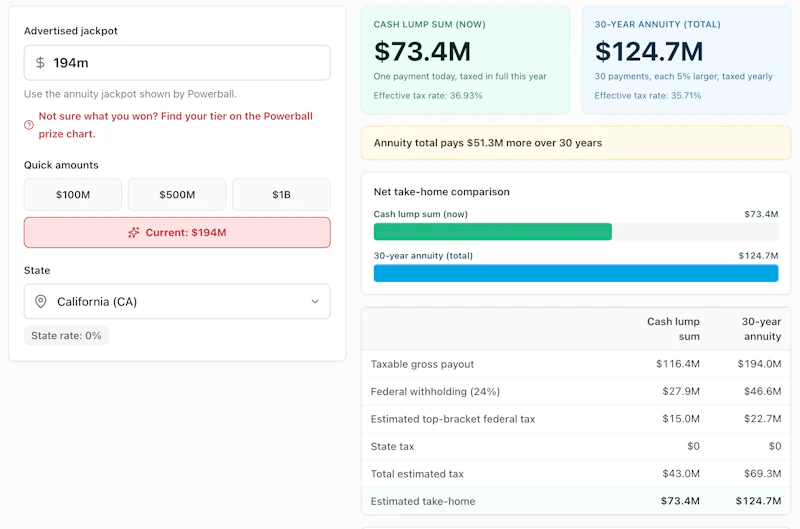Click the 'Estimated take-home' row label
Viewport: 800px width, 529px height.
tap(423, 501)
